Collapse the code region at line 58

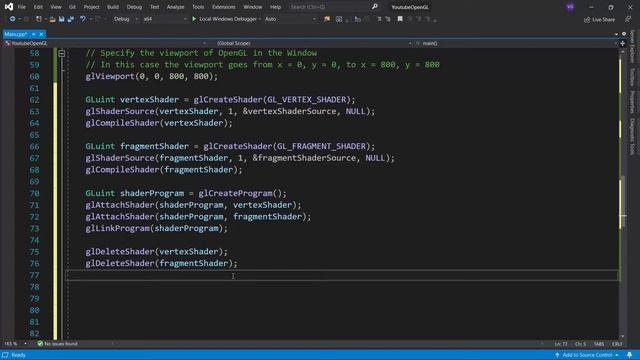[62, 53]
